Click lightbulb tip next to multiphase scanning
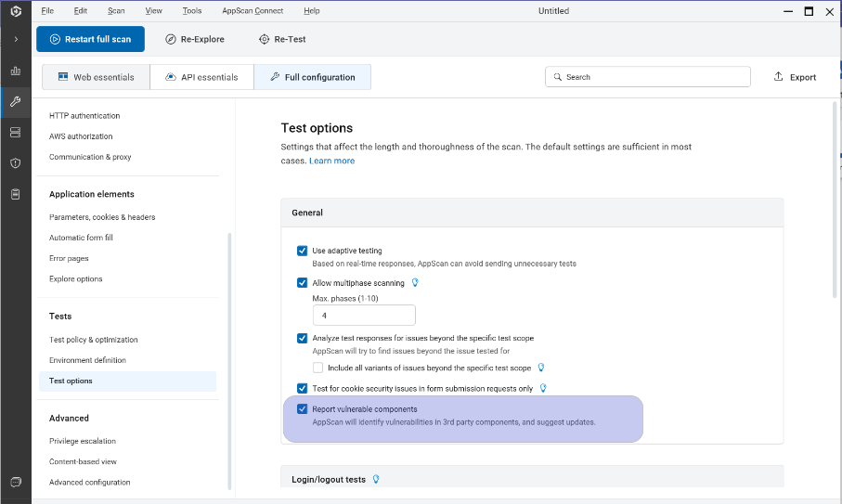Viewport: 842px width, 504px height. point(415,283)
